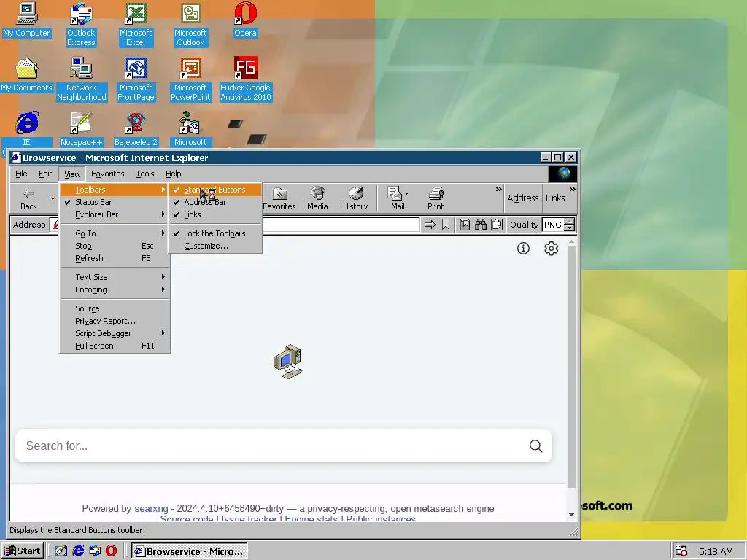Select the Bejeweled 2 desktop shortcut
The width and height of the screenshot is (747, 560).
[136, 128]
